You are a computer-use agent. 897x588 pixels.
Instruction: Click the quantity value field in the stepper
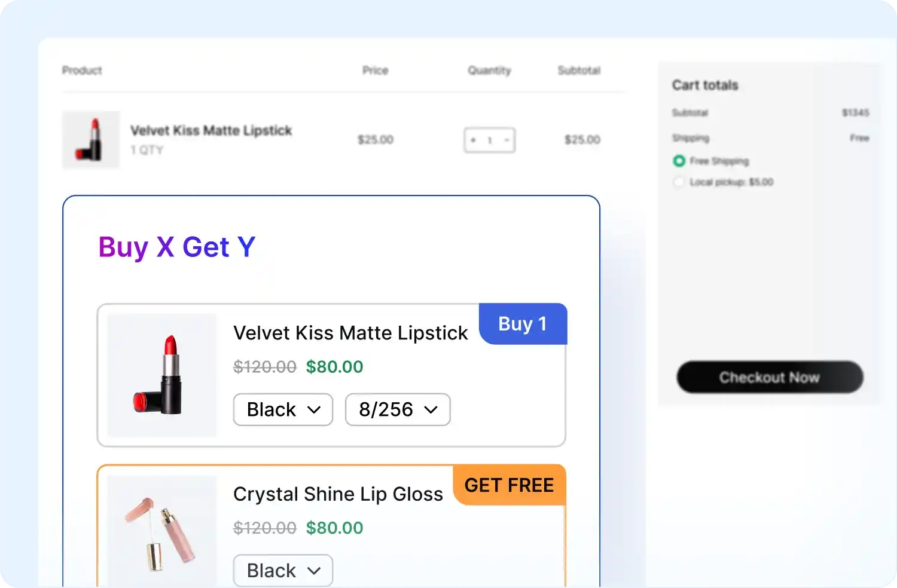(489, 140)
